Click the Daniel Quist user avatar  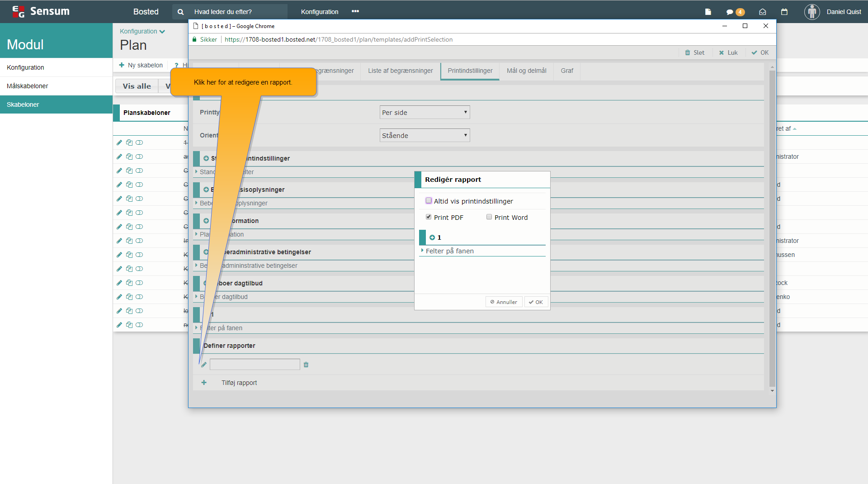(x=812, y=12)
